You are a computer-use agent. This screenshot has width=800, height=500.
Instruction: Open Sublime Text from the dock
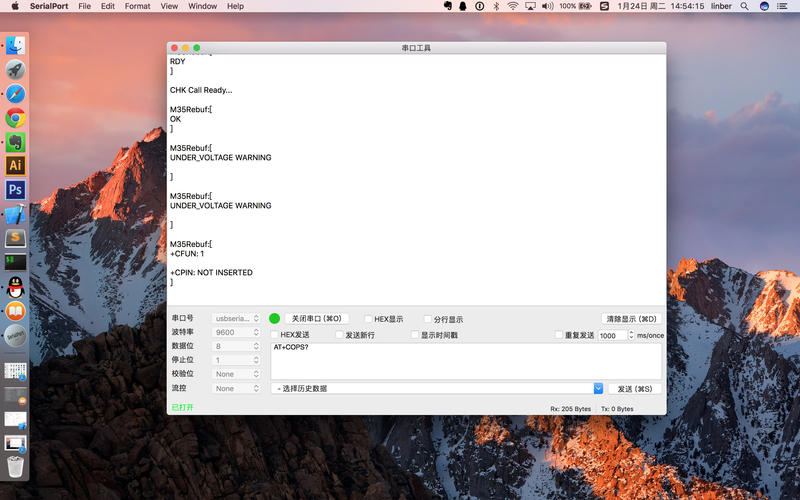click(15, 238)
